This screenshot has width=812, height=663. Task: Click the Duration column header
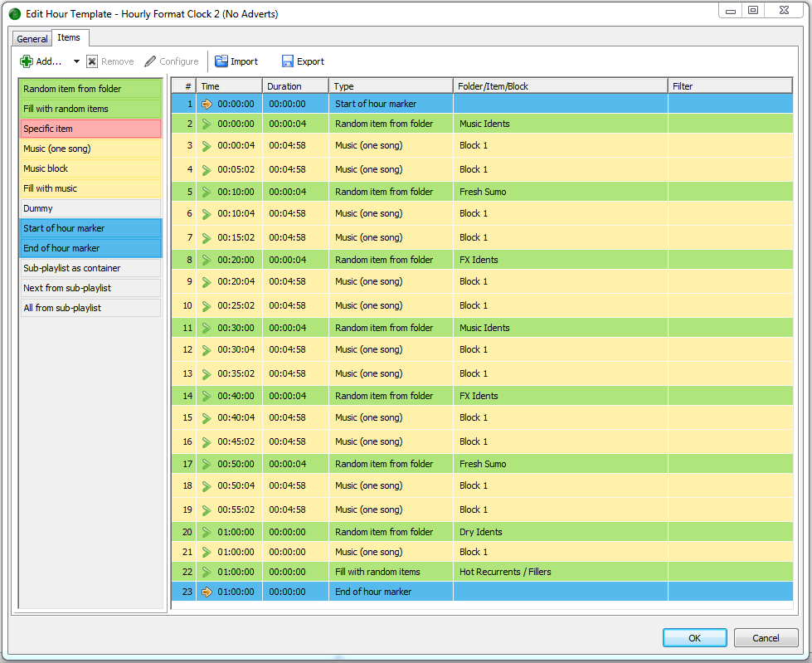pyautogui.click(x=296, y=86)
